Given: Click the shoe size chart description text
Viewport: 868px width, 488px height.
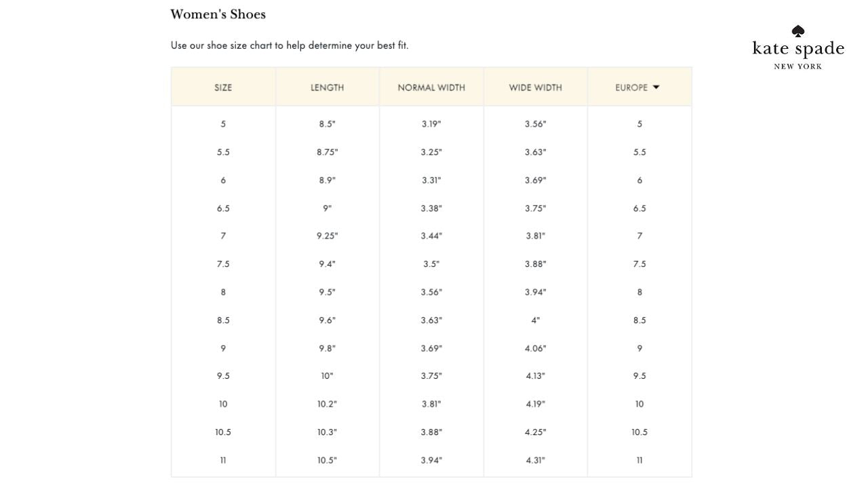Looking at the screenshot, I should [x=290, y=45].
